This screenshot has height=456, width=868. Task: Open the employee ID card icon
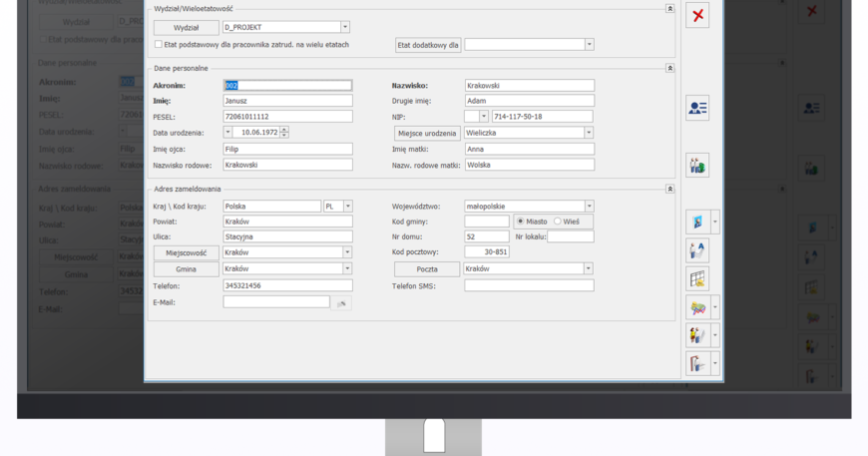[697, 109]
